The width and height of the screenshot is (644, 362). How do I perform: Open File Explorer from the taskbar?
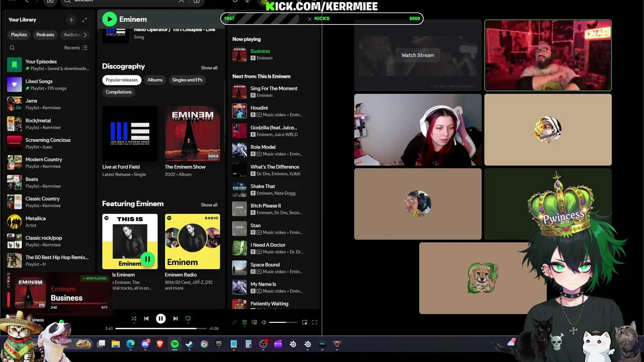(x=116, y=344)
